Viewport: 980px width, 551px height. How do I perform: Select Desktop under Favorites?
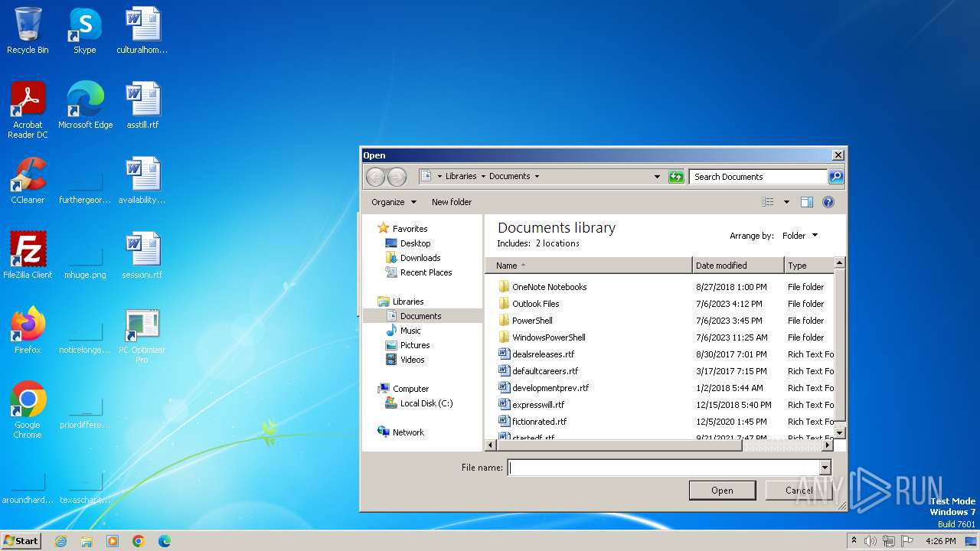click(415, 243)
